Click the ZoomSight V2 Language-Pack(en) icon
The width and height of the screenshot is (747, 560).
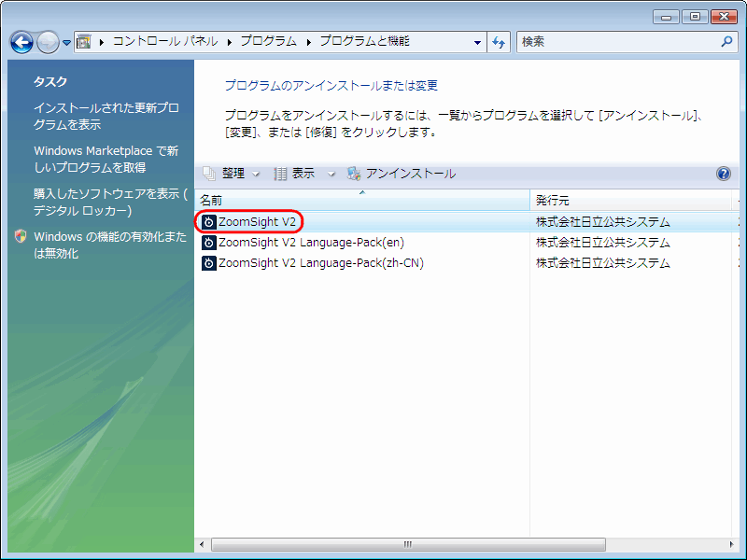(209, 243)
